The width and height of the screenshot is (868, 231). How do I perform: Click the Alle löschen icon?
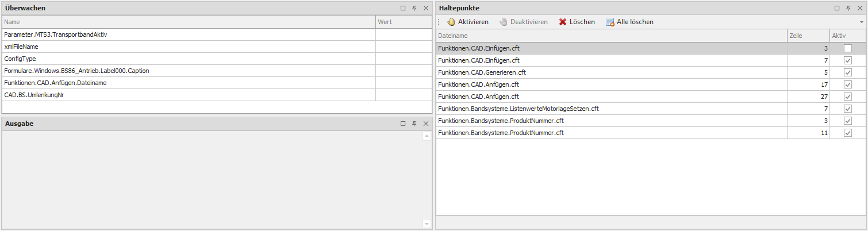[x=609, y=22]
